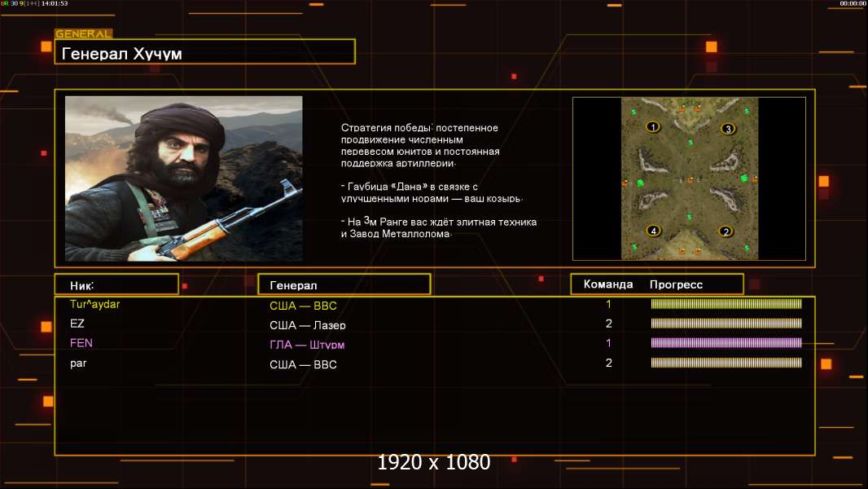The width and height of the screenshot is (868, 489).
Task: Select player Tur^aydar in the list
Action: 94,304
